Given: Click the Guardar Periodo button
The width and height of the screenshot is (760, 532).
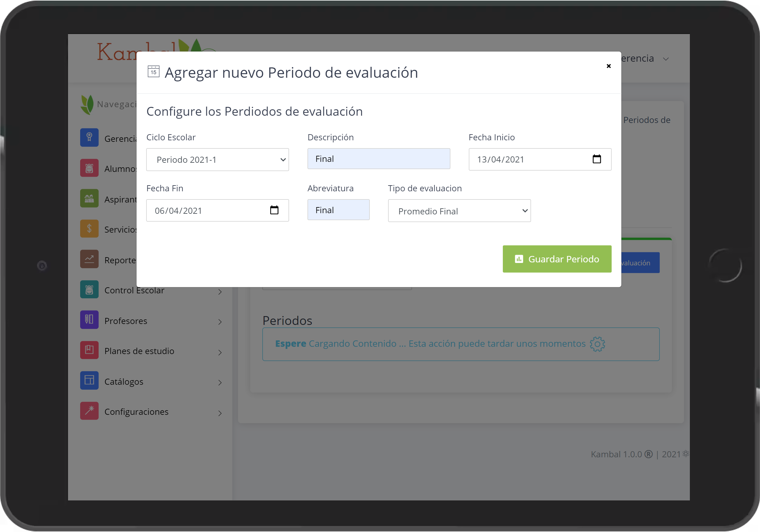Looking at the screenshot, I should [557, 259].
